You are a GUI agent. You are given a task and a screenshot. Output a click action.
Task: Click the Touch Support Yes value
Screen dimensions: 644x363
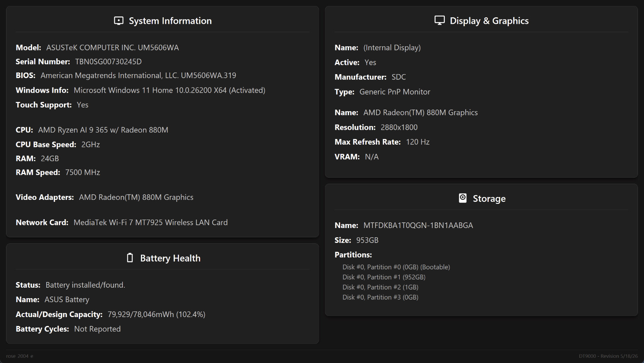[x=83, y=105]
